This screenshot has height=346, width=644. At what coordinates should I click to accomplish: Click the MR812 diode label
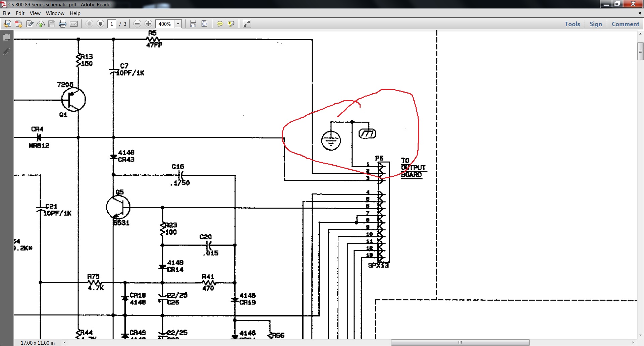tap(39, 146)
